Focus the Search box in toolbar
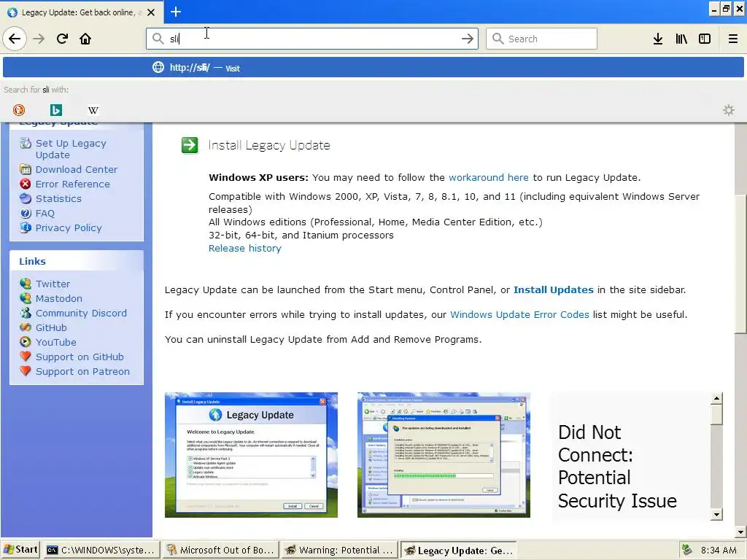 [541, 39]
